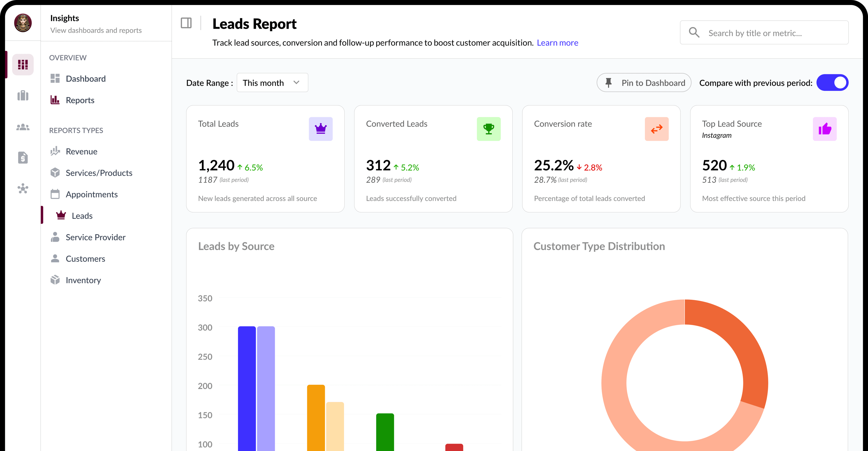Viewport: 868px width, 451px height.
Task: Click the search magnifier icon
Action: click(x=694, y=32)
